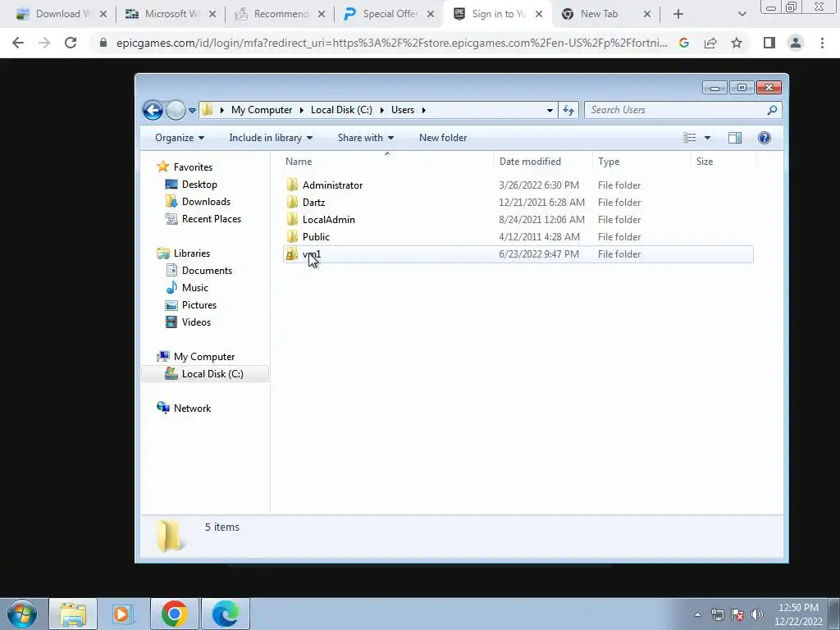Open address bar previous locations dropdown
Screen dimensions: 840x630
[550, 111]
